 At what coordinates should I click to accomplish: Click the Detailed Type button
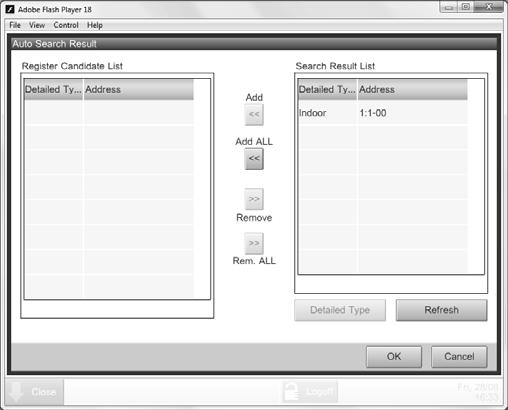[340, 310]
